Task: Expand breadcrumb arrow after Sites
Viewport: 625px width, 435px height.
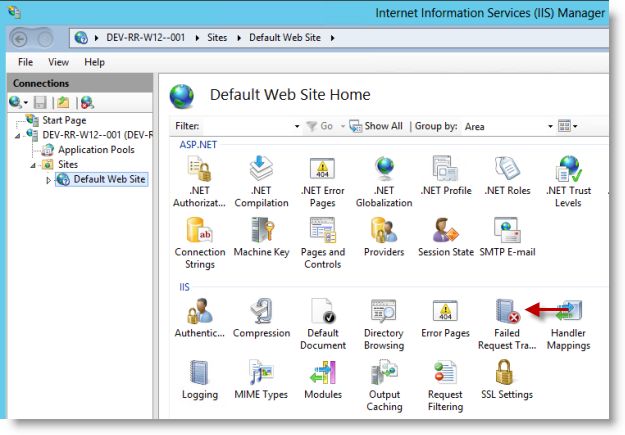Action: pyautogui.click(x=239, y=38)
